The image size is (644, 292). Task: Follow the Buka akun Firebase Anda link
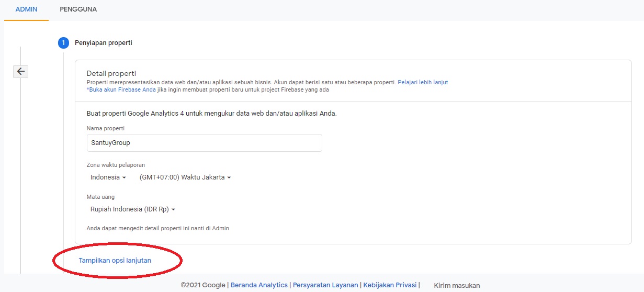(x=121, y=89)
